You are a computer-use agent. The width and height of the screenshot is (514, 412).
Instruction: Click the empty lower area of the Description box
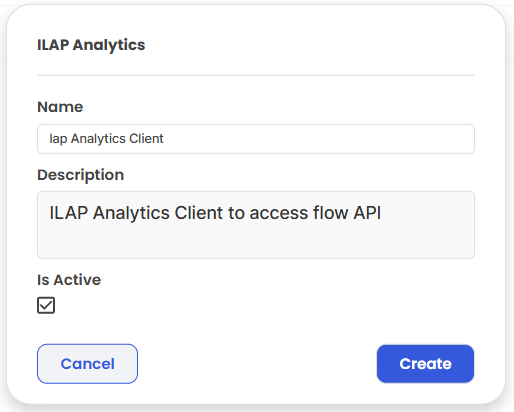click(x=256, y=242)
